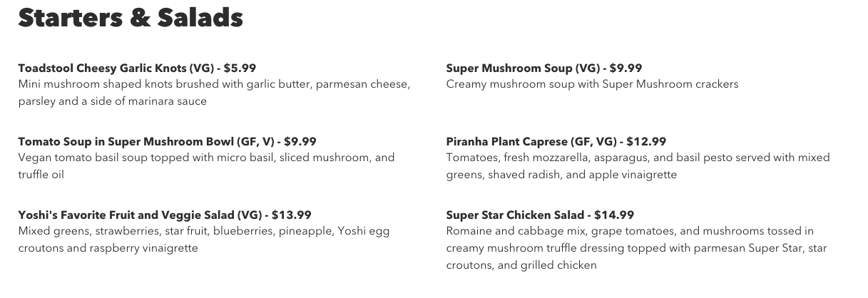Click the creamy mushroom soup crackers description
868x298 pixels.
(x=592, y=84)
